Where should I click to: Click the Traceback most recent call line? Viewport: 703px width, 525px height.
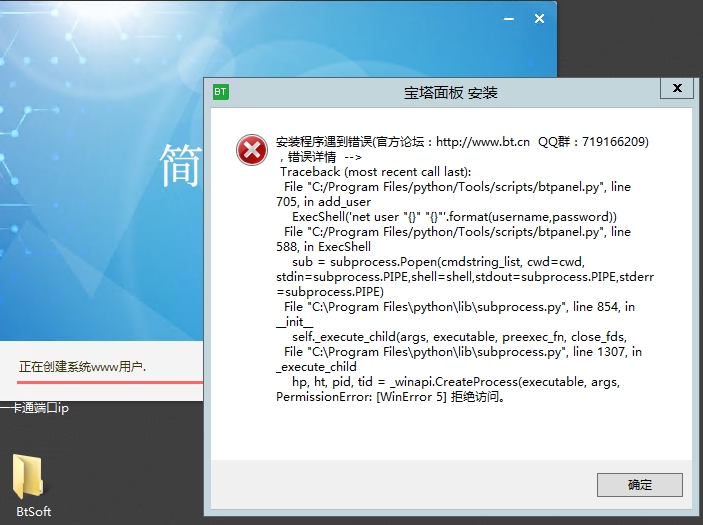(x=376, y=172)
